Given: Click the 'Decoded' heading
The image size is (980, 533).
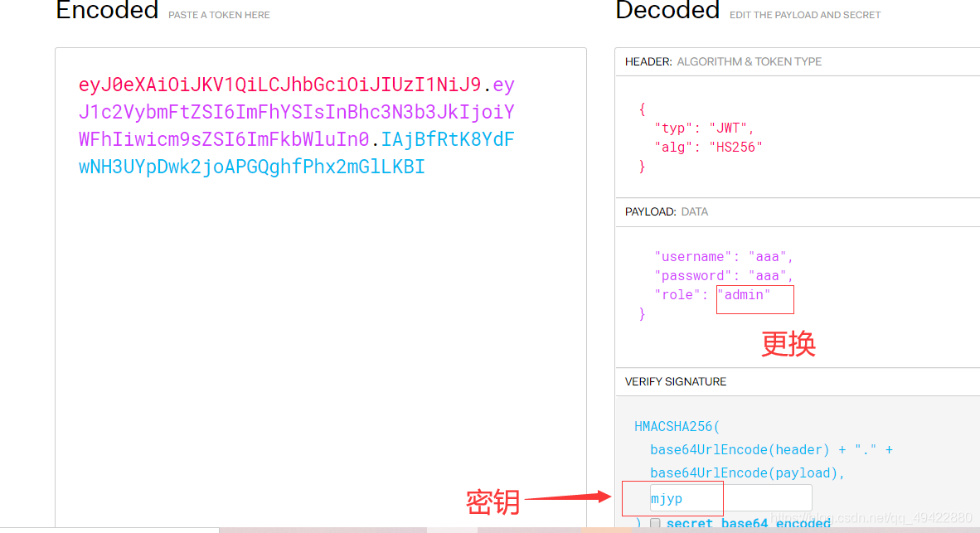Looking at the screenshot, I should click(667, 11).
